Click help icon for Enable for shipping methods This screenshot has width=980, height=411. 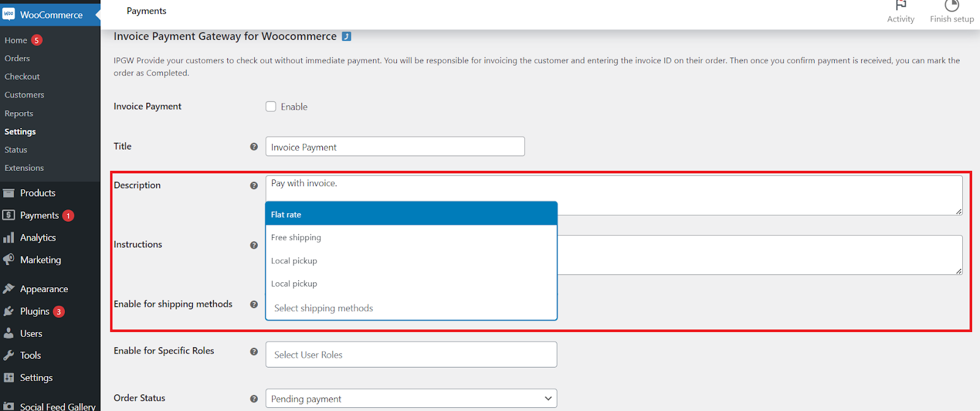pyautogui.click(x=254, y=304)
